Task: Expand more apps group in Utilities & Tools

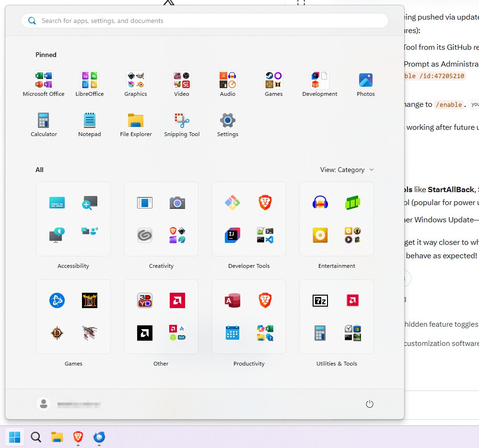Action: click(x=353, y=333)
